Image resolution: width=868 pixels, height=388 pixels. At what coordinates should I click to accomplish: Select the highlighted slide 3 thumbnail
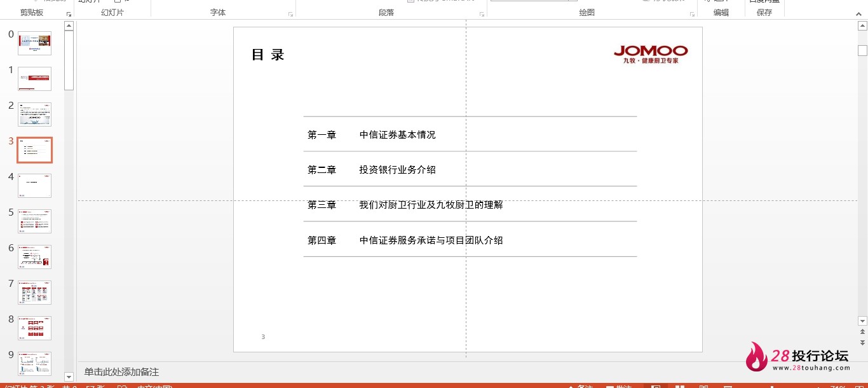(34, 150)
